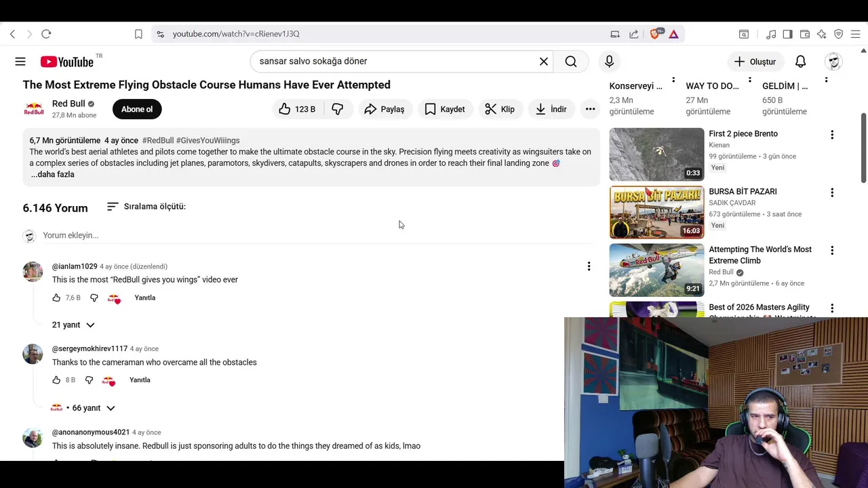Screen dimensions: 868x488
Task: Open @anonanonymous4021 profile link
Action: (x=91, y=432)
